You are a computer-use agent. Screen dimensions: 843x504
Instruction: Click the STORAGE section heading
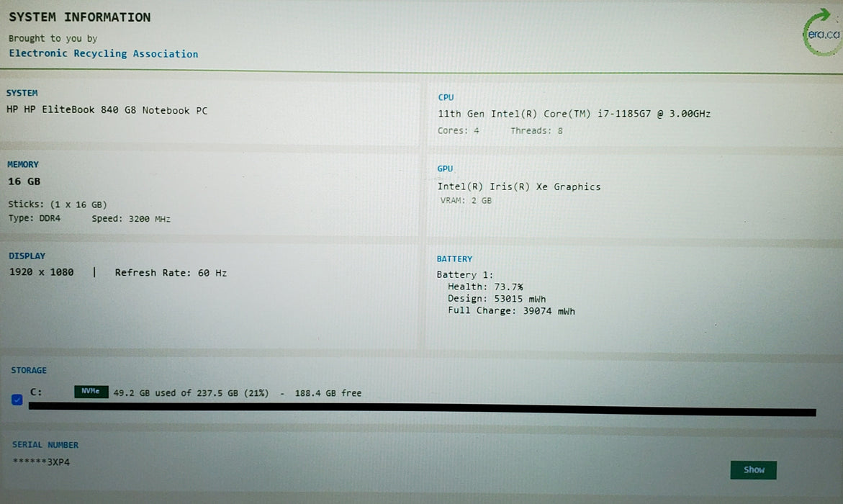tap(29, 370)
